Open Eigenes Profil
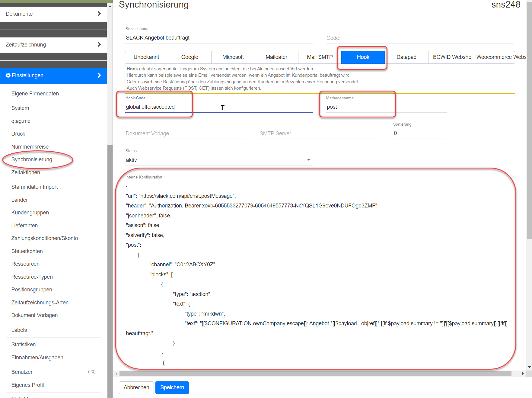Image resolution: width=532 pixels, height=398 pixels. click(27, 385)
